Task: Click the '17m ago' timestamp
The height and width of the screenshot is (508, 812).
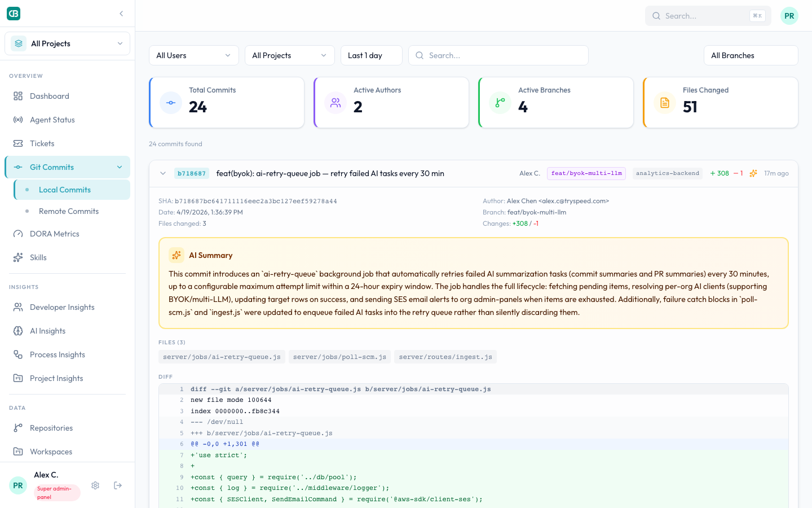Action: [x=776, y=173]
